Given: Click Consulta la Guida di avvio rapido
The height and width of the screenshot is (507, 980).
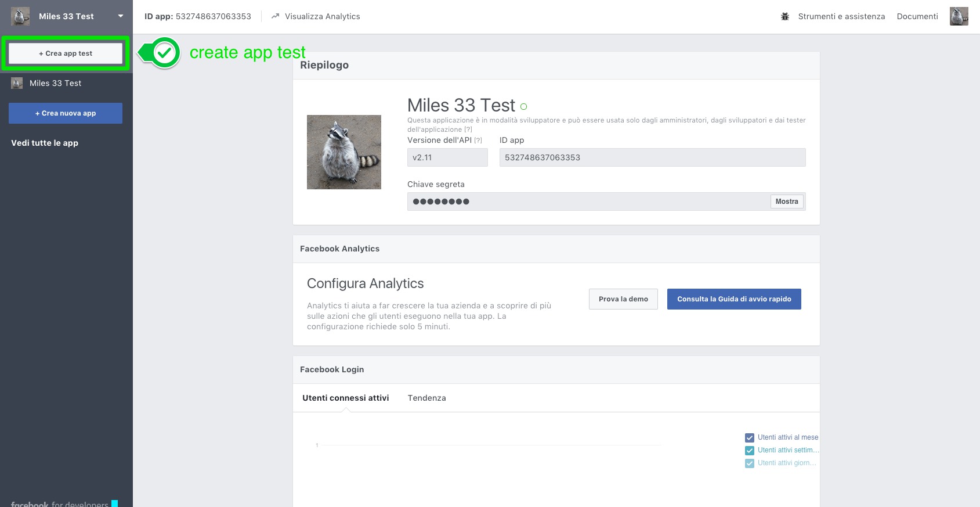Looking at the screenshot, I should click(x=733, y=299).
